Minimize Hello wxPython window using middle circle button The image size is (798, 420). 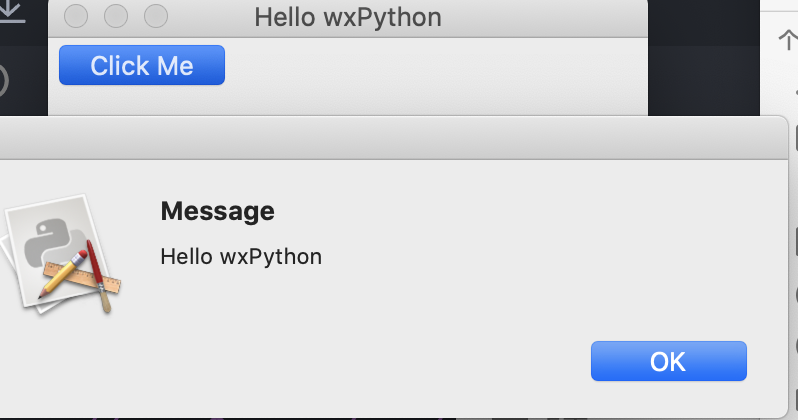point(116,17)
